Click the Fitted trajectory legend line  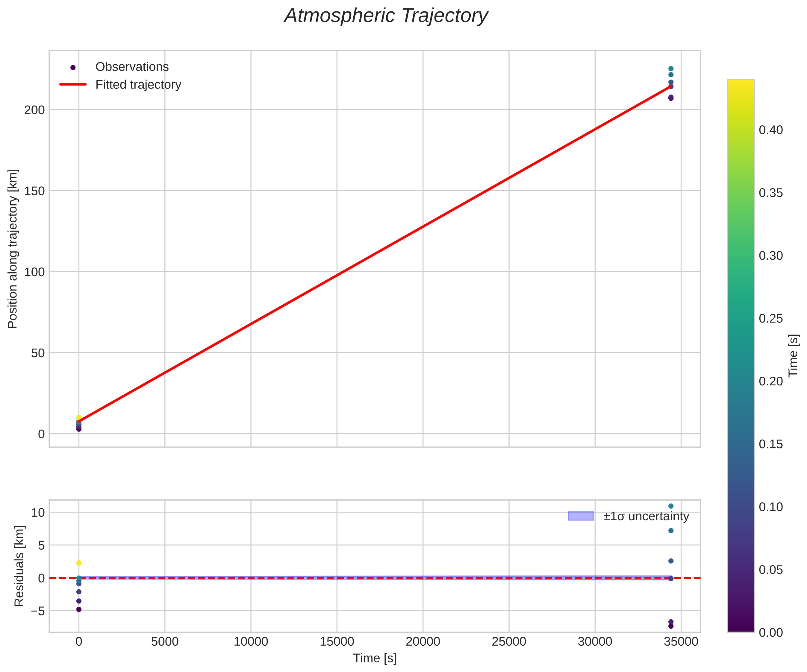click(73, 84)
